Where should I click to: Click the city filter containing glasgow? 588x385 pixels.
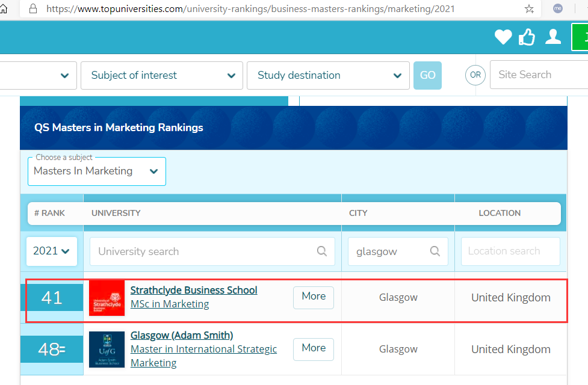398,251
